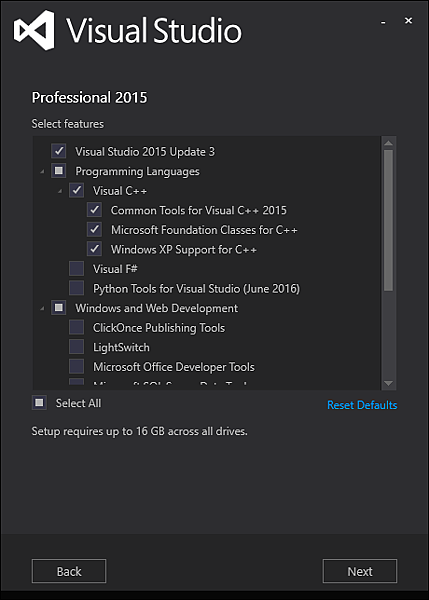Click 'Windows and Web Development' label text
429x600 pixels.
(157, 308)
